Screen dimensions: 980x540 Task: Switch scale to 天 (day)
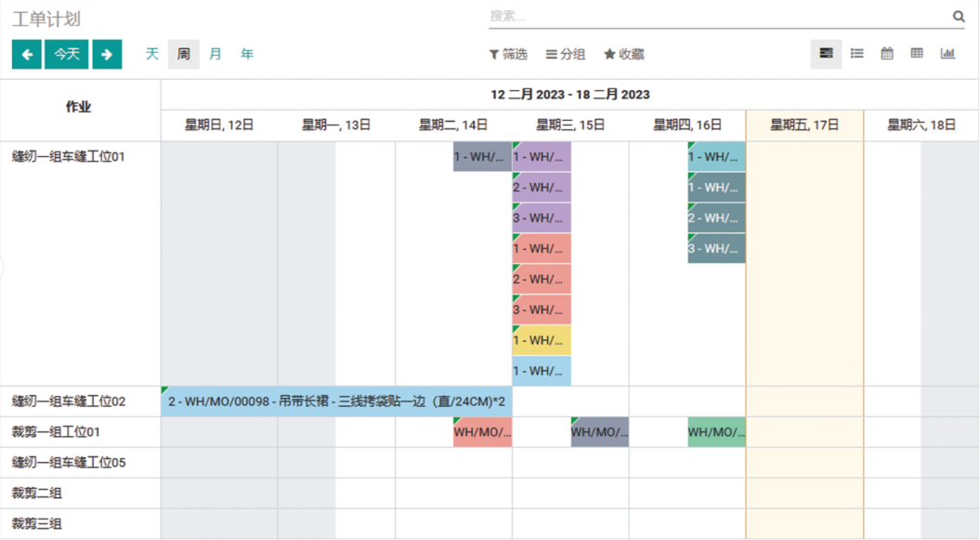[152, 55]
